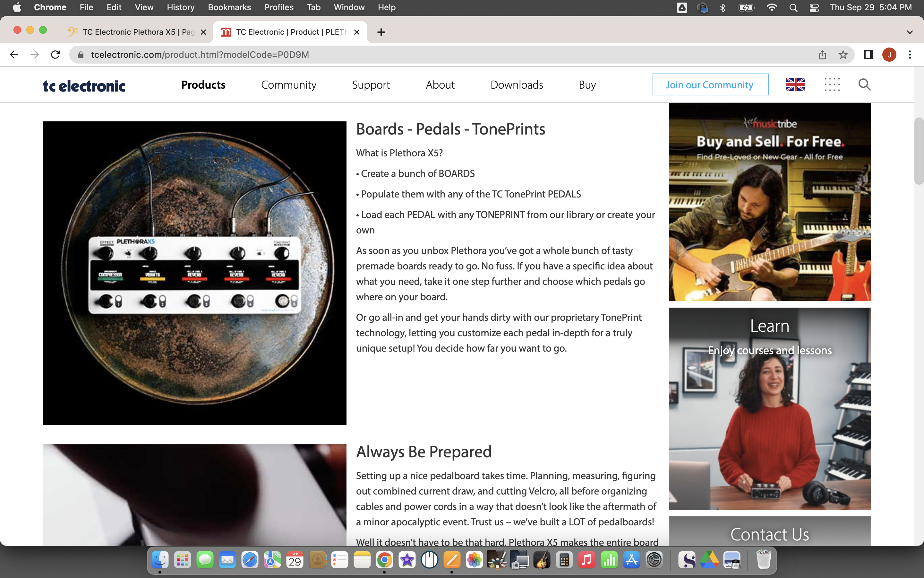
Task: Open macOS Control Center toggles icon
Action: tap(814, 8)
